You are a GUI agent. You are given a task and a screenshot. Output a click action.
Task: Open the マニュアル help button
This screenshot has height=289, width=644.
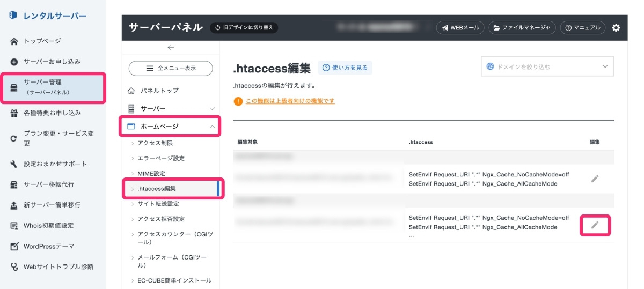click(583, 27)
